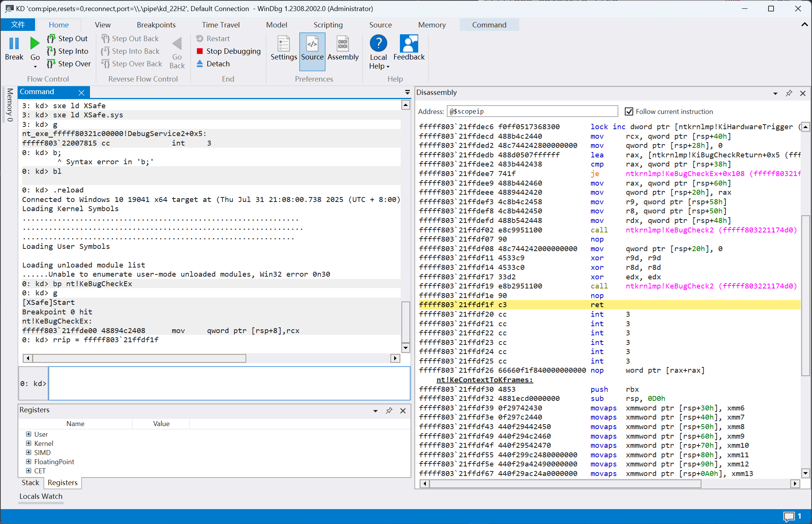The height and width of the screenshot is (524, 812).
Task: Switch to the Command ribbon tab
Action: pos(489,25)
